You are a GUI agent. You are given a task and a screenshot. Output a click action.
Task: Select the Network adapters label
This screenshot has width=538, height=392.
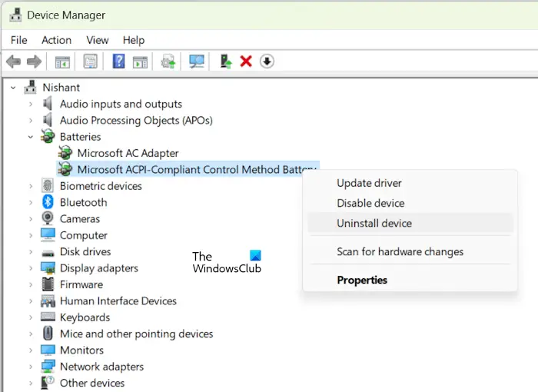101,367
